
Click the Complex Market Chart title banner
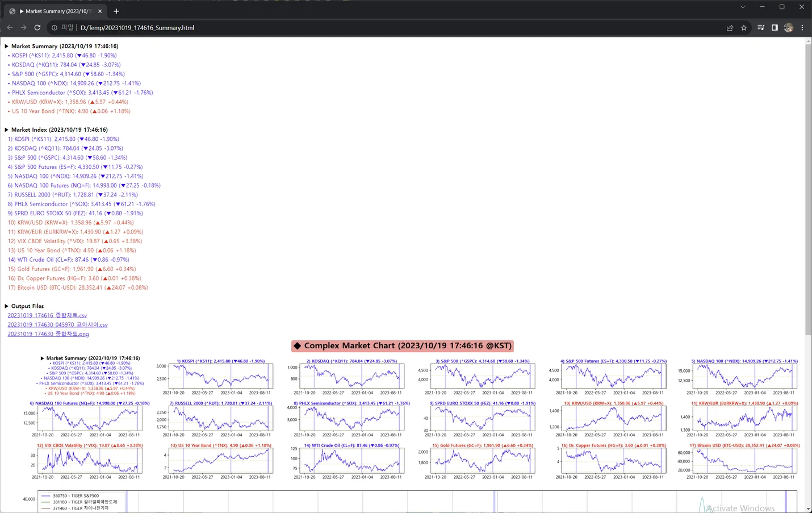tap(403, 346)
